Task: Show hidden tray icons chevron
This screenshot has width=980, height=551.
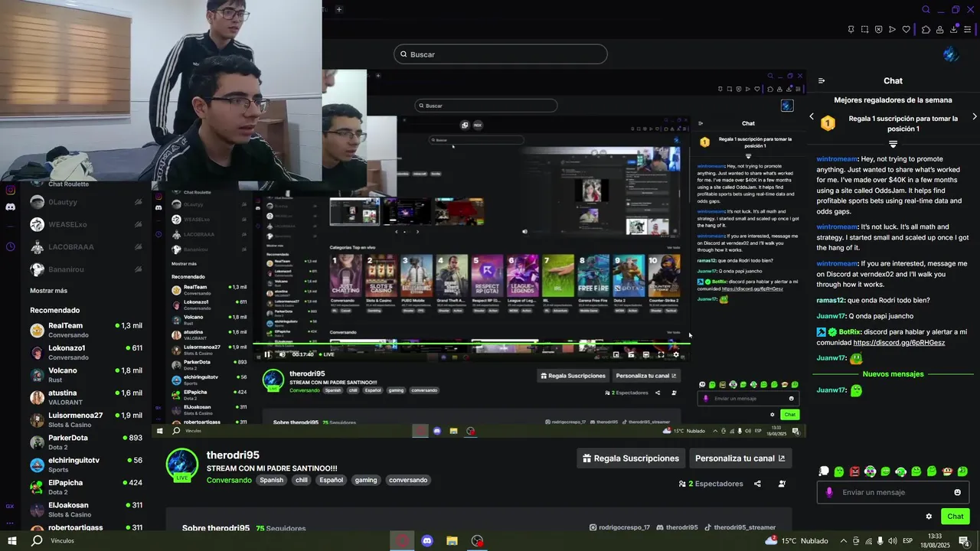Action: click(x=844, y=541)
